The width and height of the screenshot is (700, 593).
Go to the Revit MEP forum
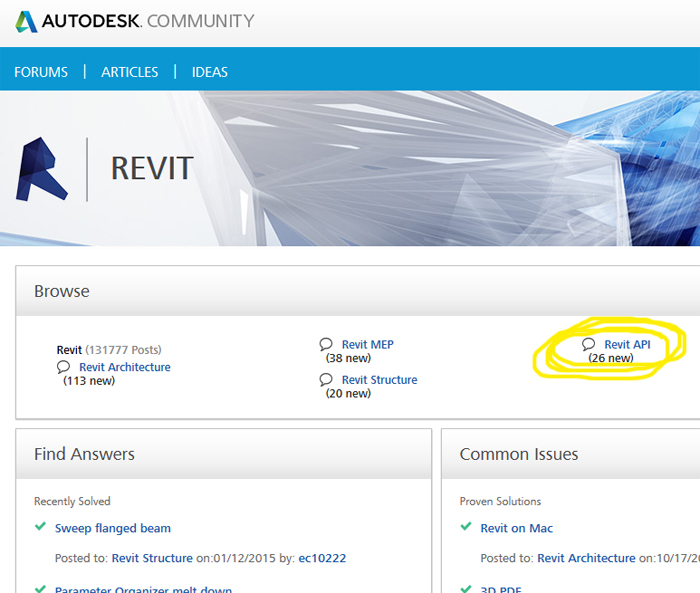tap(368, 344)
